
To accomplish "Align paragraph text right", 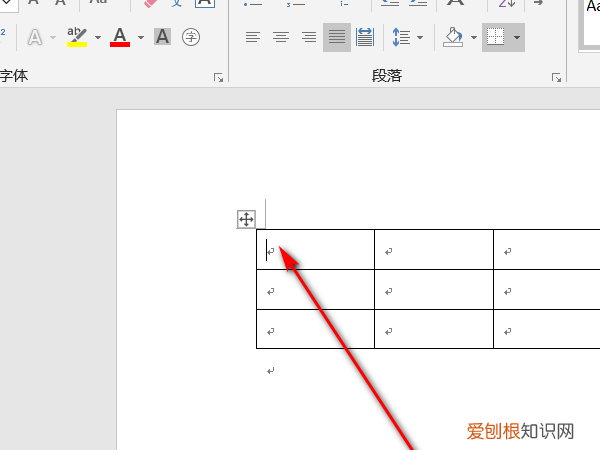I will (x=309, y=37).
